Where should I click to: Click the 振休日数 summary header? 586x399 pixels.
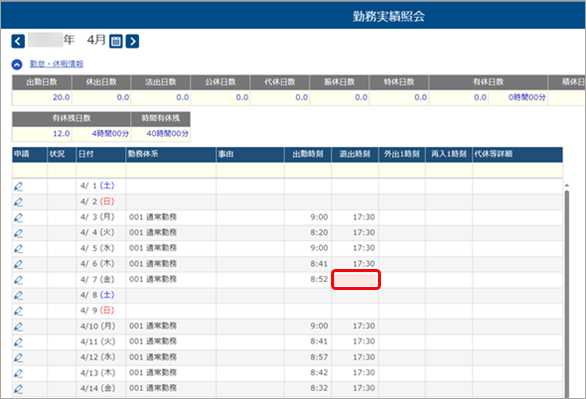tap(339, 82)
